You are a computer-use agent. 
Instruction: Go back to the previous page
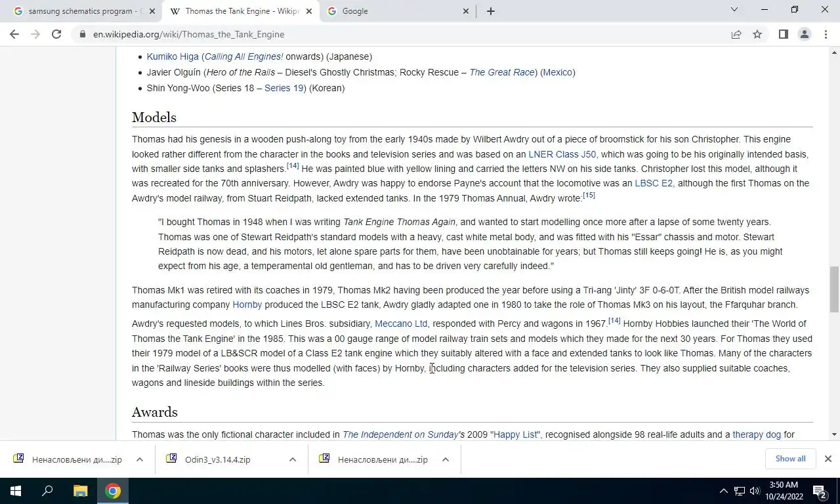point(14,34)
